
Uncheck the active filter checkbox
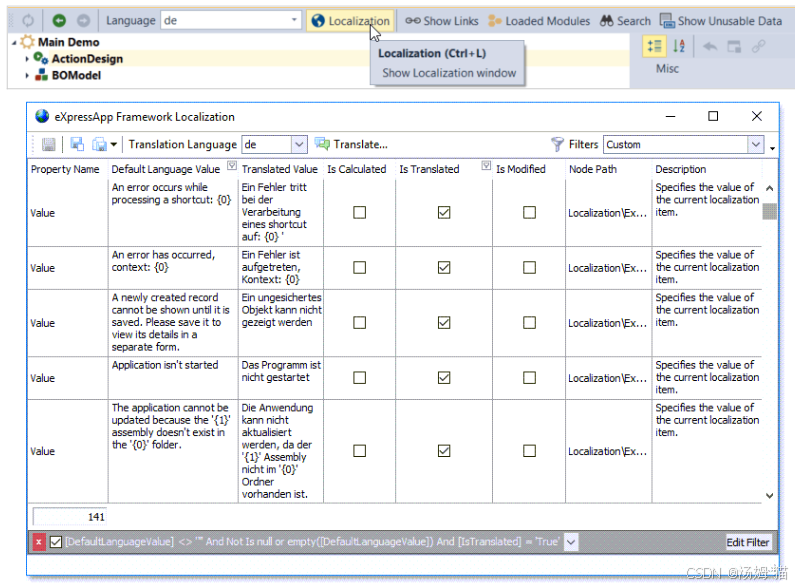click(56, 542)
